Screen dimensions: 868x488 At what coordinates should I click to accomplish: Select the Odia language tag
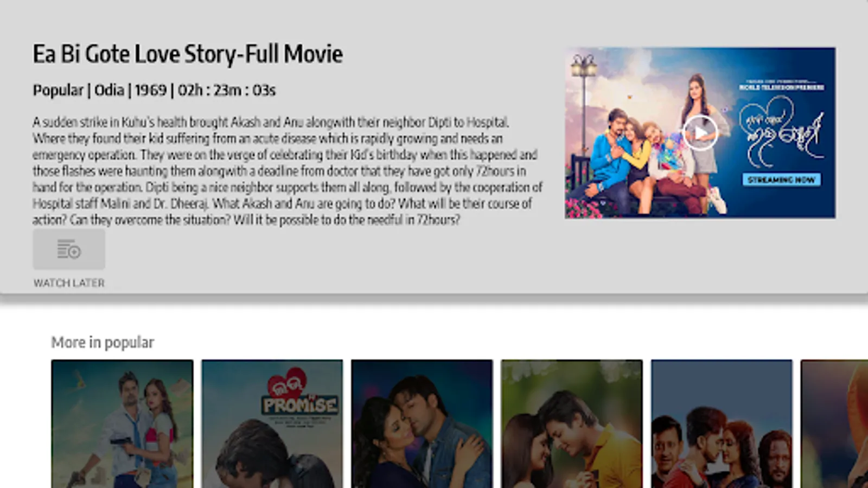tap(109, 90)
